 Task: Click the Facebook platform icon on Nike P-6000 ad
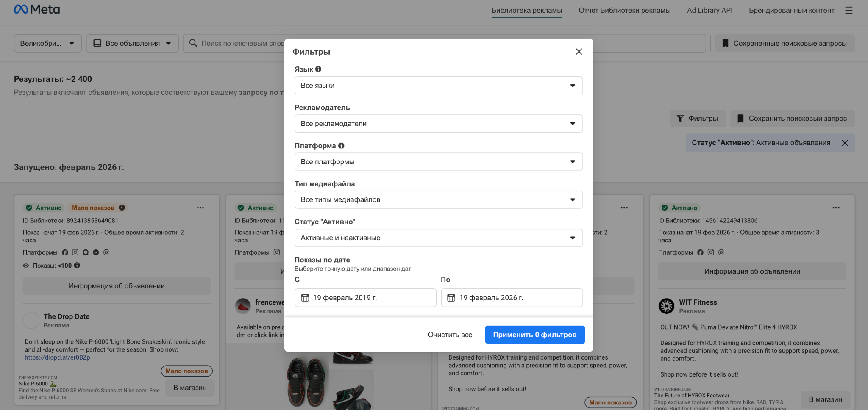click(x=64, y=252)
